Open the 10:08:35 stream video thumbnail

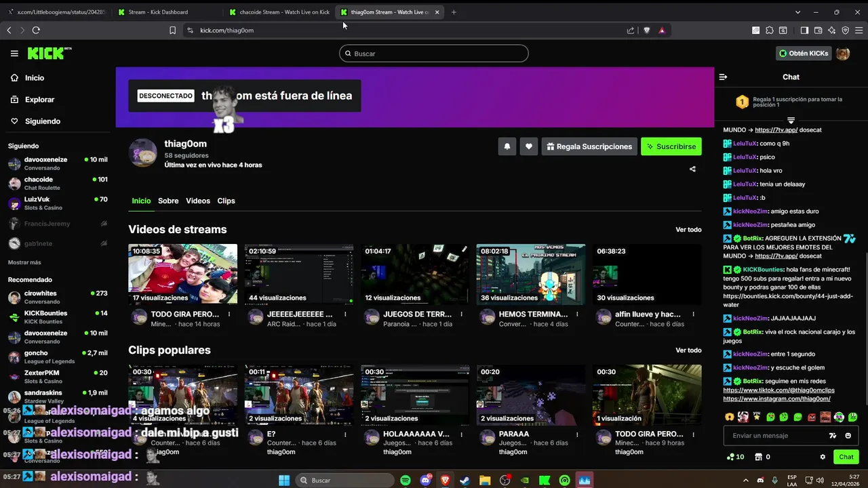[x=183, y=274]
